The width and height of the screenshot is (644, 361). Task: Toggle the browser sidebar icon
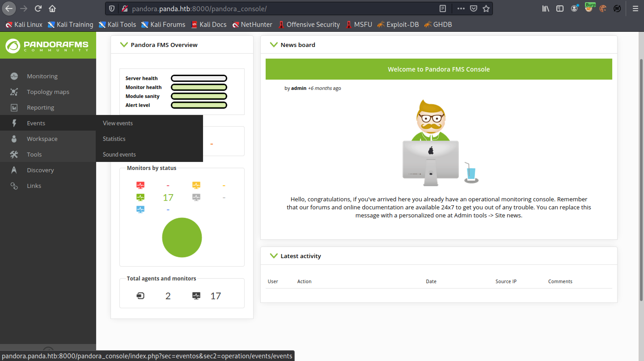[560, 9]
